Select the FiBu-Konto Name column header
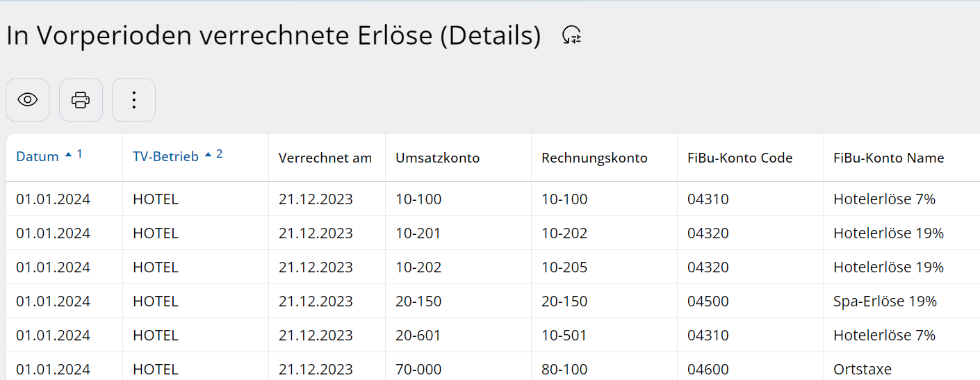 (x=888, y=158)
